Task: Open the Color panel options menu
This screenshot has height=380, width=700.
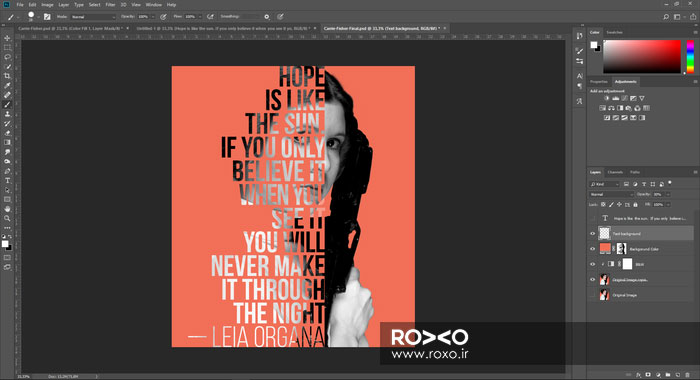Action: (695, 33)
